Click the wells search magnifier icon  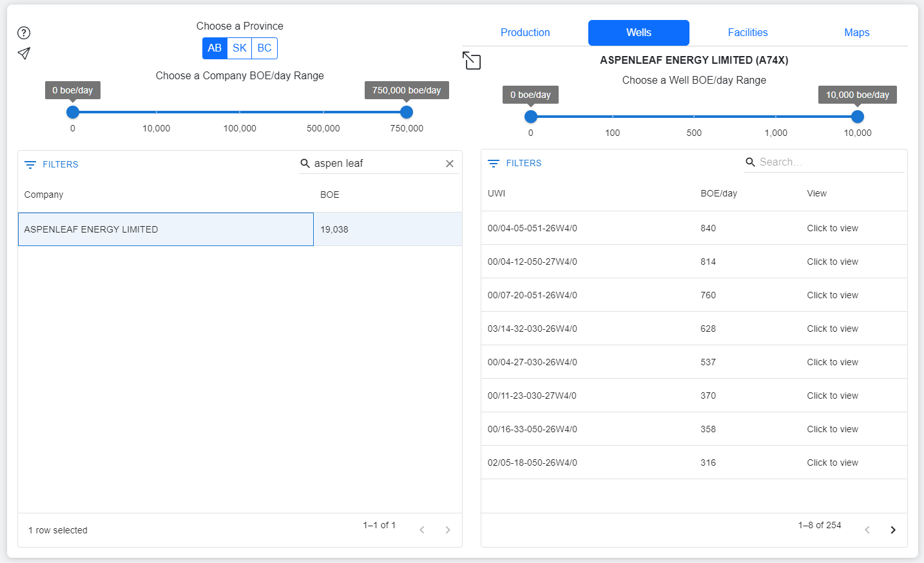(751, 162)
